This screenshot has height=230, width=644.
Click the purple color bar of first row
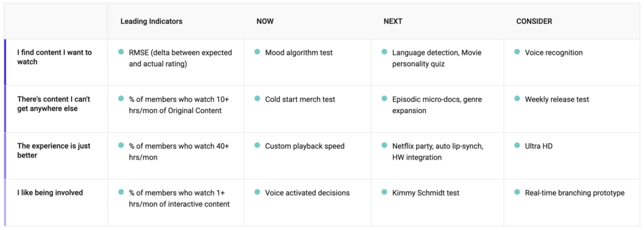(x=5, y=62)
